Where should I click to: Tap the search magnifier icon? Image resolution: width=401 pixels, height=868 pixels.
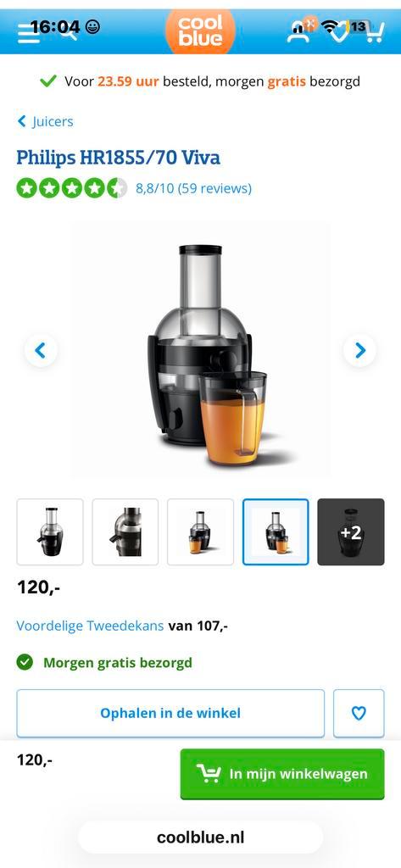click(70, 33)
